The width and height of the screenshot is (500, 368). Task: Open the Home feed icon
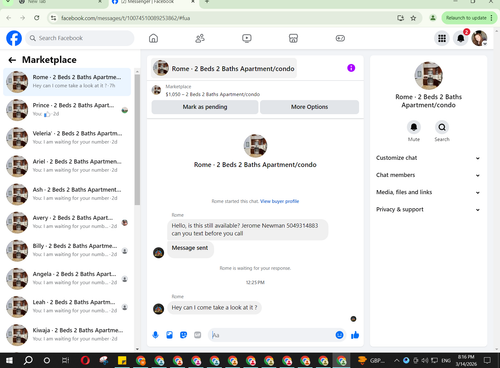[x=153, y=38]
